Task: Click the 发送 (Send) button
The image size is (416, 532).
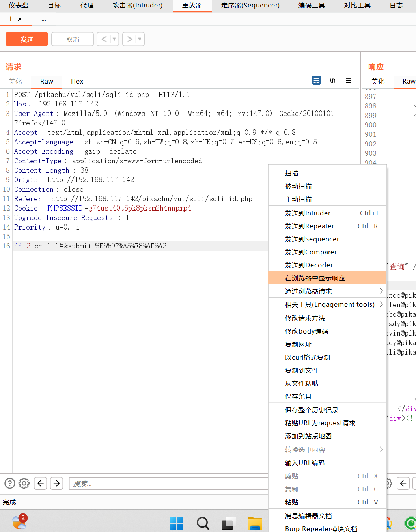Action: [27, 39]
